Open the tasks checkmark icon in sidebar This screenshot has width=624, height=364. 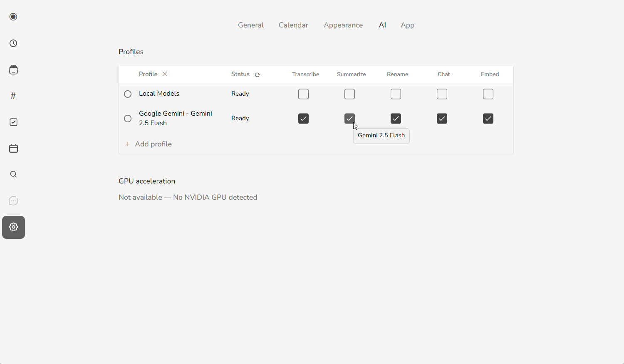(13, 122)
